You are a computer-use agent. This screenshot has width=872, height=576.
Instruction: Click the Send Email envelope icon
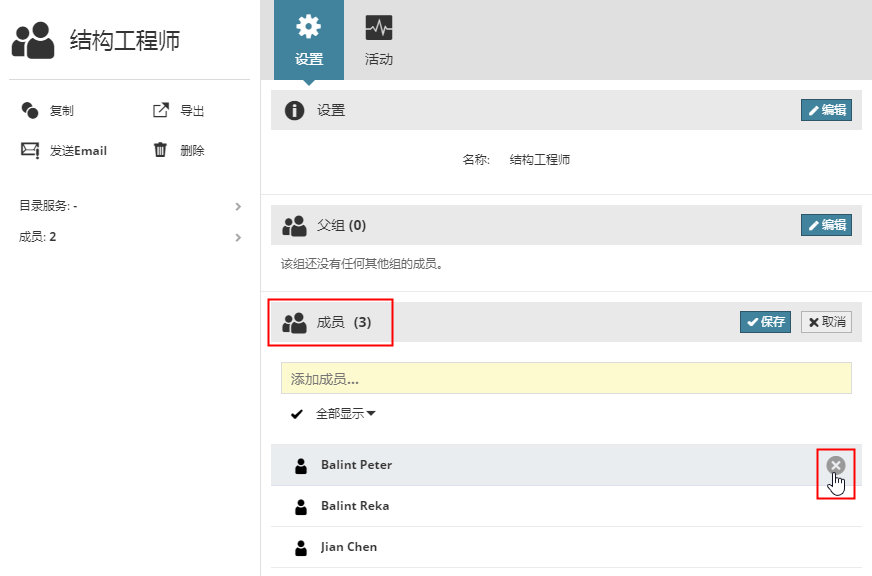coord(30,151)
